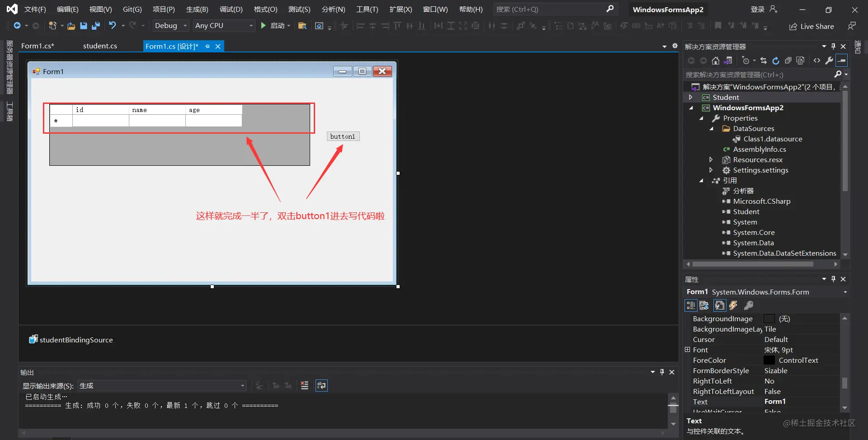Click the Home icon in Solution Explorer
The height and width of the screenshot is (440, 868).
[x=715, y=61]
